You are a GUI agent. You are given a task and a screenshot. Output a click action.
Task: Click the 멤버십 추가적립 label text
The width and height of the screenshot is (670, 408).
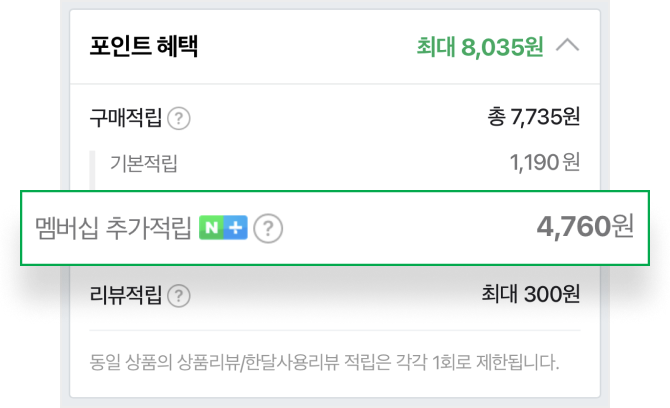pyautogui.click(x=113, y=229)
